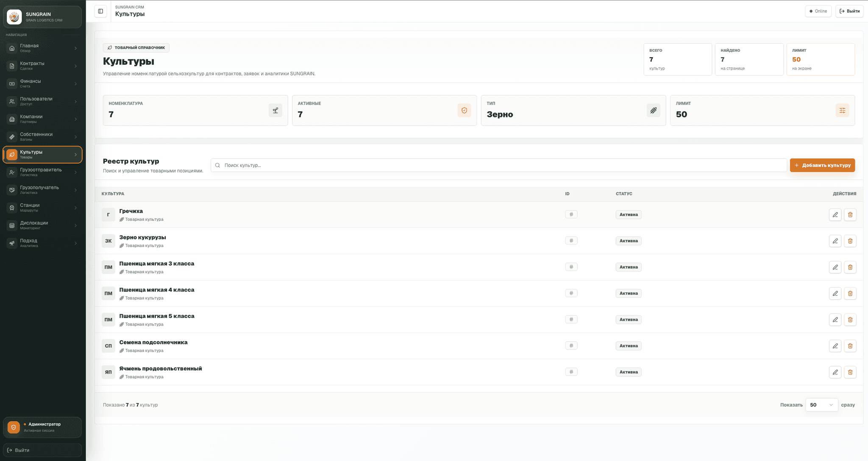868x461 pixels.
Task: Click Выйти in the top bar
Action: pyautogui.click(x=849, y=11)
